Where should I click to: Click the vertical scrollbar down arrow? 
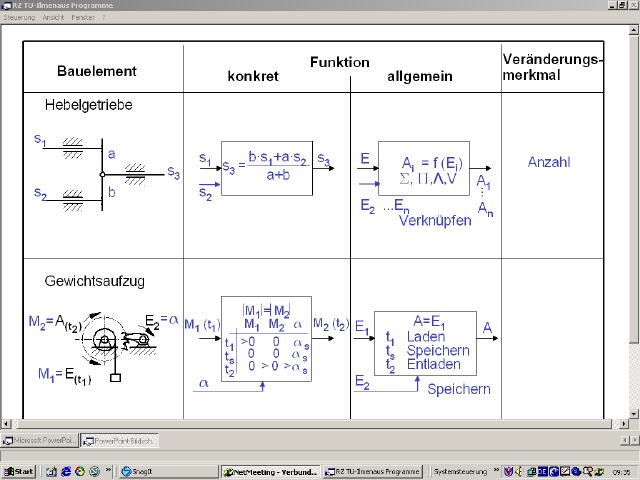tap(634, 415)
